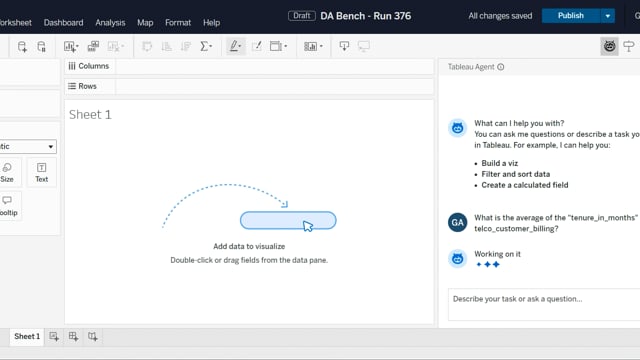Click the Pause Auto Updates data icon
This screenshot has height=360, width=640.
41,47
